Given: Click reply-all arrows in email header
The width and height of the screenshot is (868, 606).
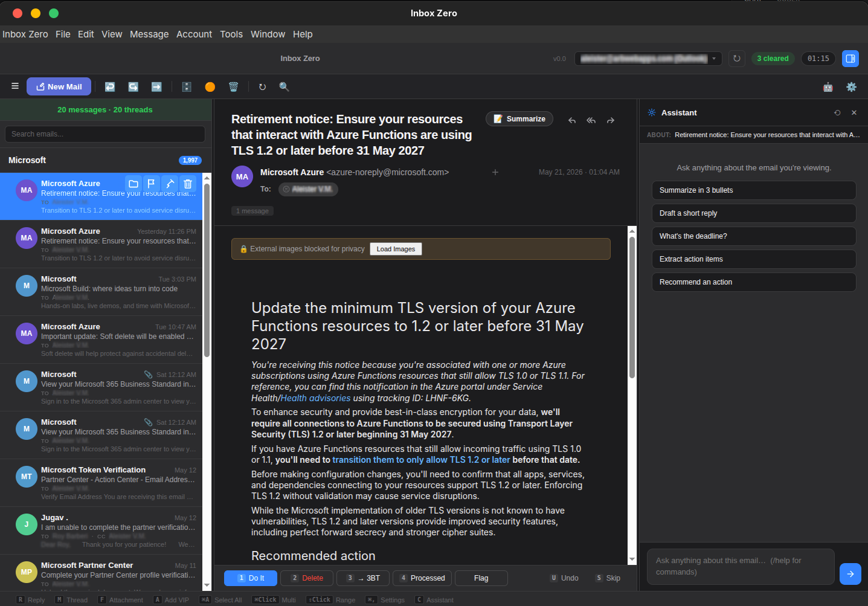Looking at the screenshot, I should click(x=591, y=120).
